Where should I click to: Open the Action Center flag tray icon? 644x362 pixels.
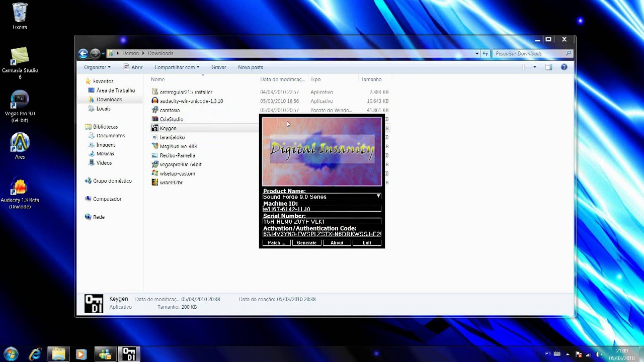point(579,354)
